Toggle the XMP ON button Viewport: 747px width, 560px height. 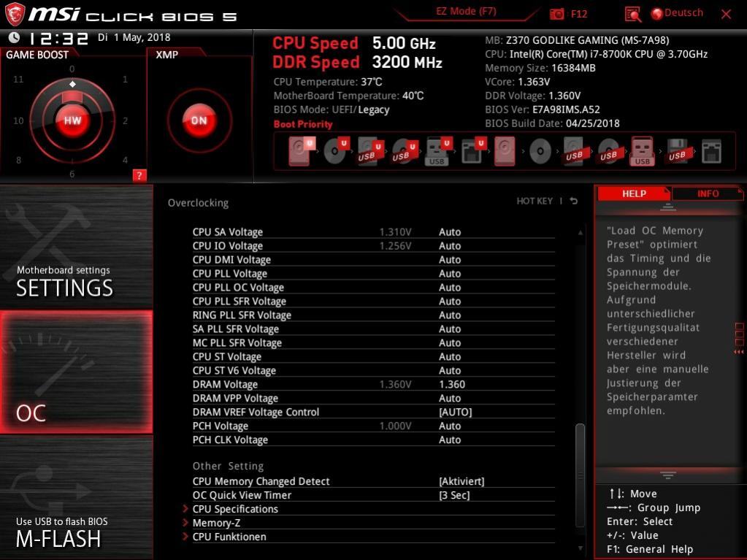click(199, 120)
